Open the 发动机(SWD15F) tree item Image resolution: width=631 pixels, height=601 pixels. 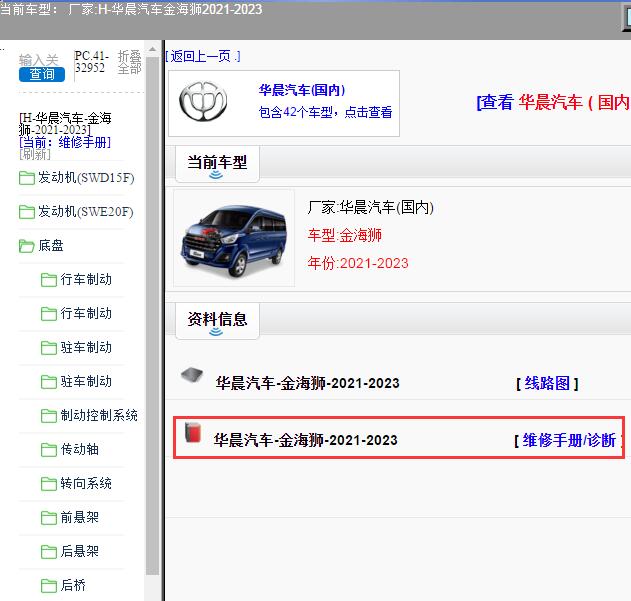[x=86, y=178]
